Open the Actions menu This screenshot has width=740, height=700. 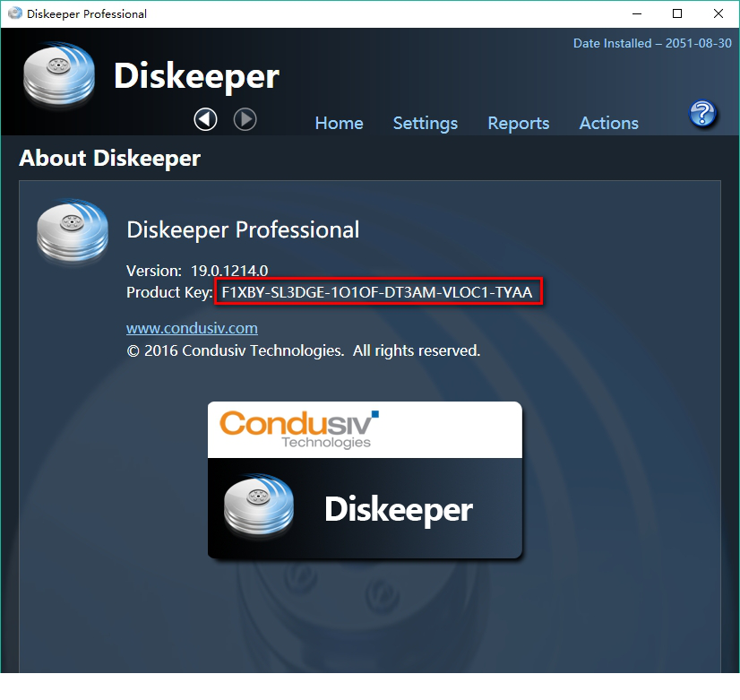609,123
